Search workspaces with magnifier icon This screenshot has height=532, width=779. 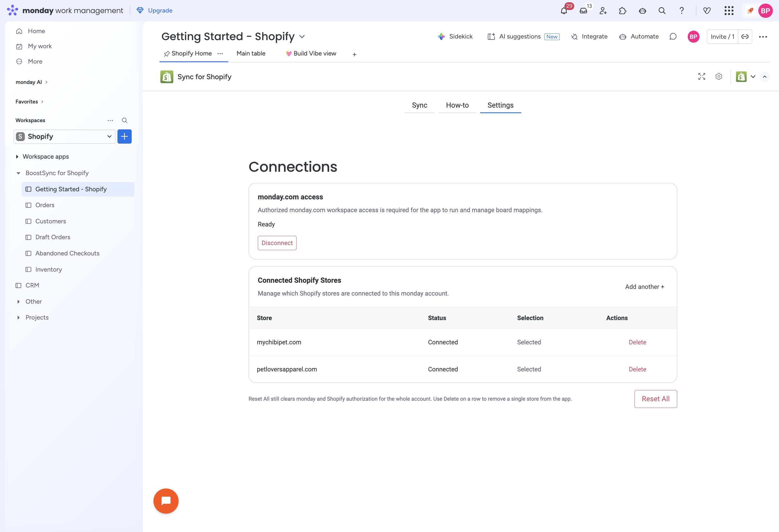[x=124, y=120]
